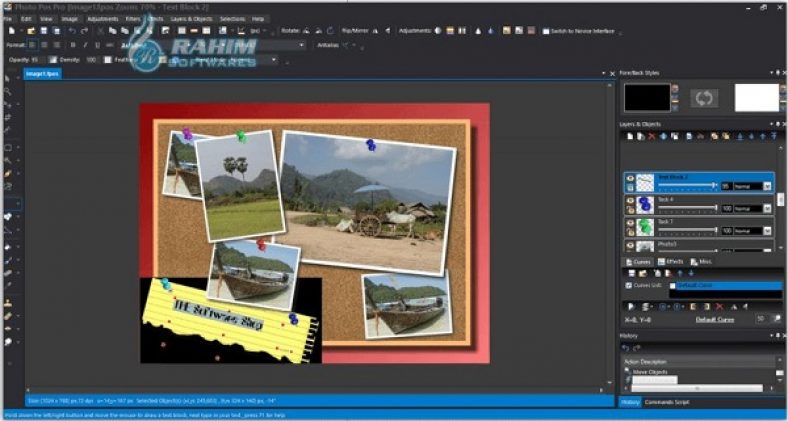This screenshot has height=421, width=788.
Task: Click the Density value field
Action: pyautogui.click(x=90, y=60)
